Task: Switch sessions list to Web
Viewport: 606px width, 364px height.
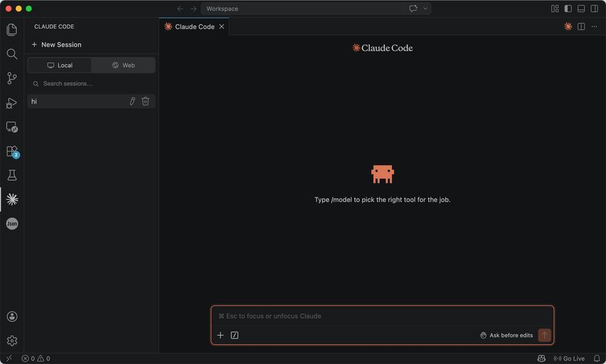Action: pyautogui.click(x=123, y=65)
